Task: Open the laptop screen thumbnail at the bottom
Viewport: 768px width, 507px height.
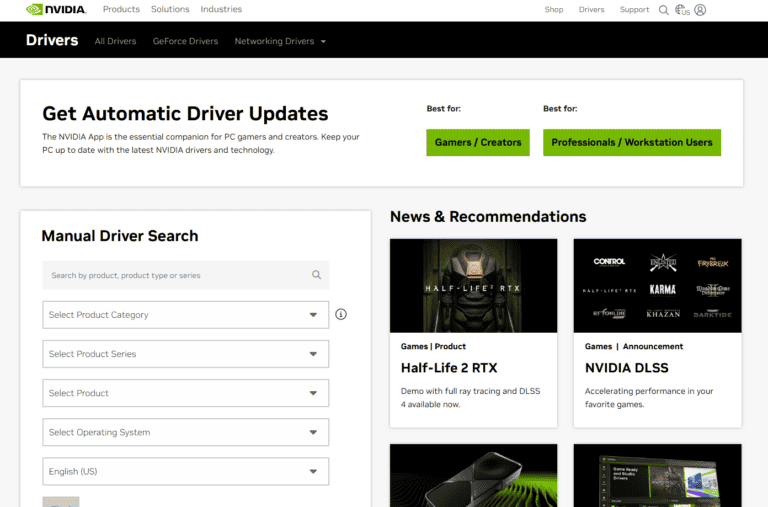Action: point(658,476)
